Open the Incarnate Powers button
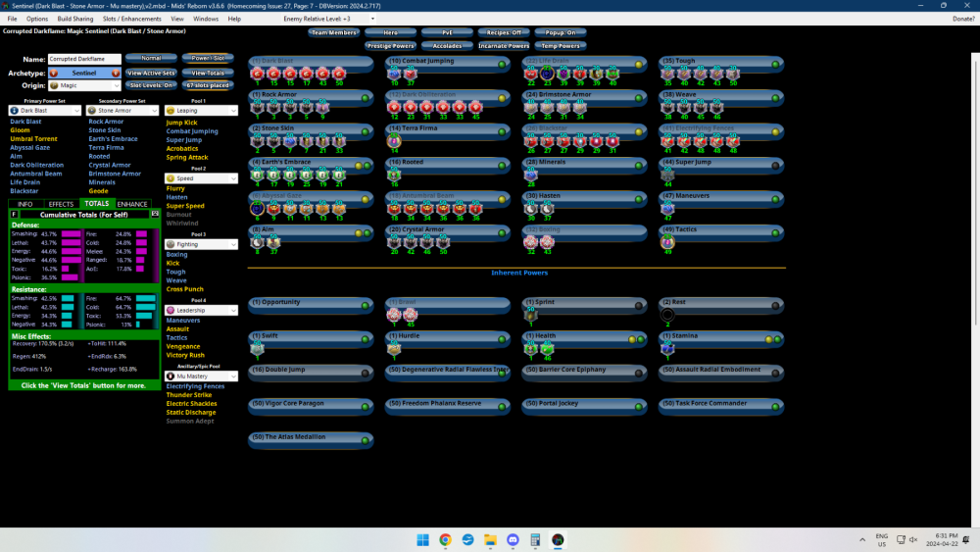The image size is (980, 552). pos(504,46)
